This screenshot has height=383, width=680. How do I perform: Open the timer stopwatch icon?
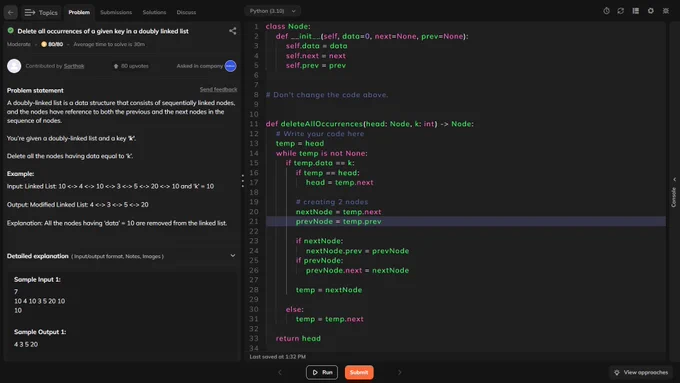[606, 11]
